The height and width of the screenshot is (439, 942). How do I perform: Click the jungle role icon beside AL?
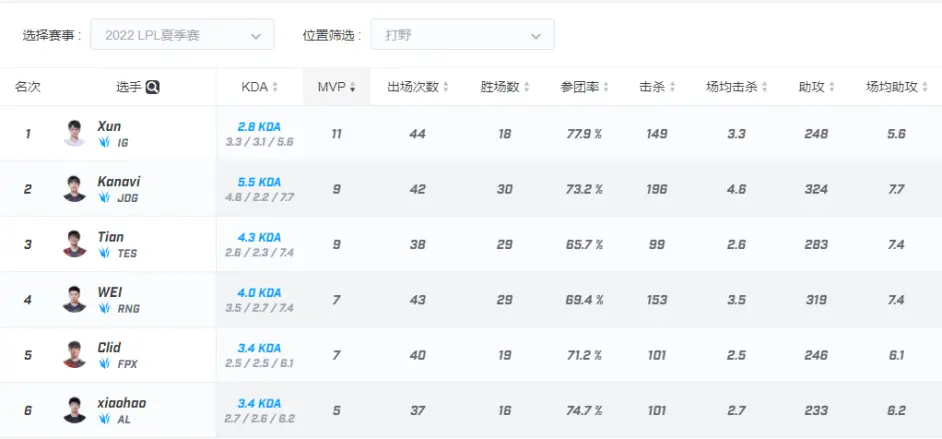pos(105,419)
